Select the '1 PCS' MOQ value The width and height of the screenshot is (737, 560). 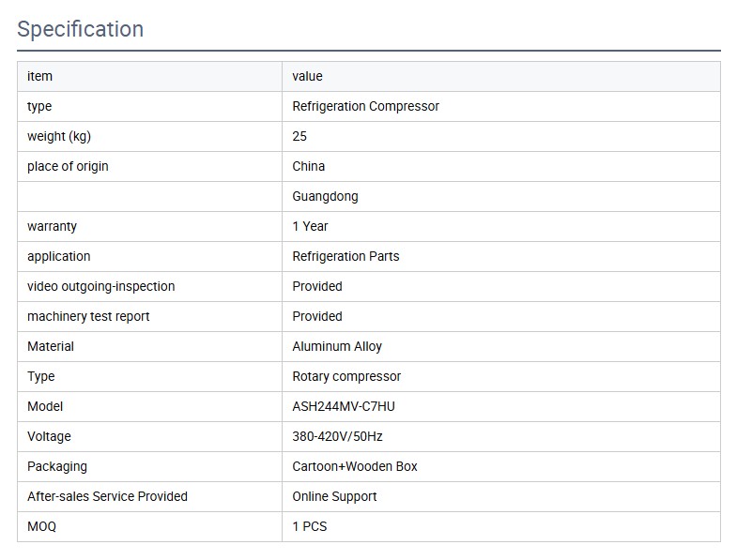[x=309, y=526]
